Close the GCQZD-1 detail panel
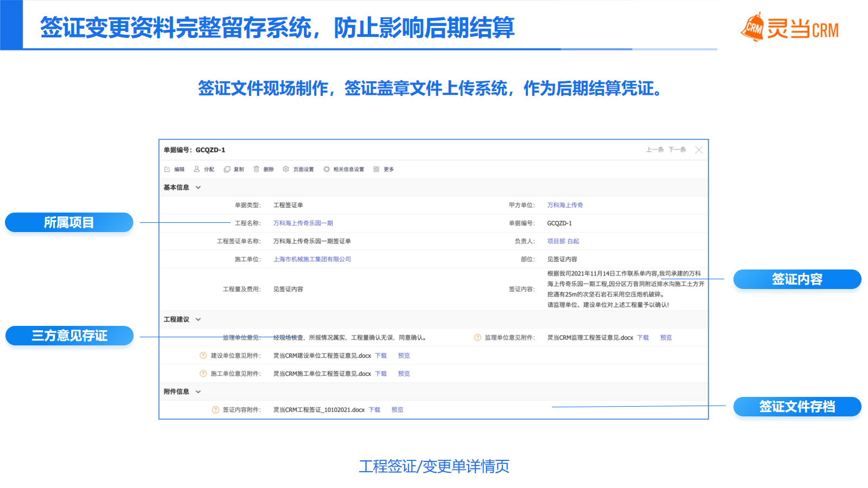Screen dimensions: 868x488 coord(699,150)
